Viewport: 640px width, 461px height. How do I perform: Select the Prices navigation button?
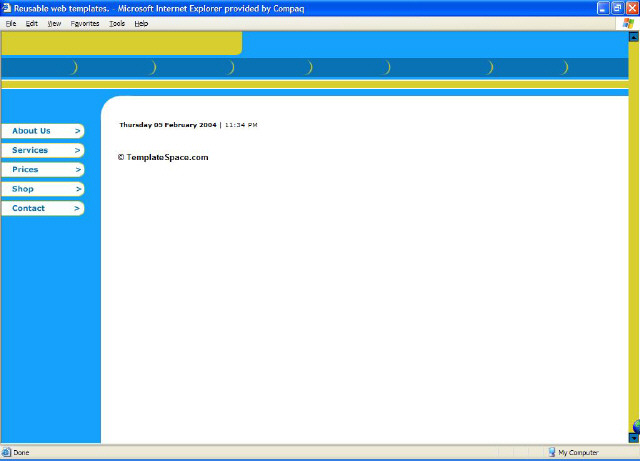click(42, 170)
